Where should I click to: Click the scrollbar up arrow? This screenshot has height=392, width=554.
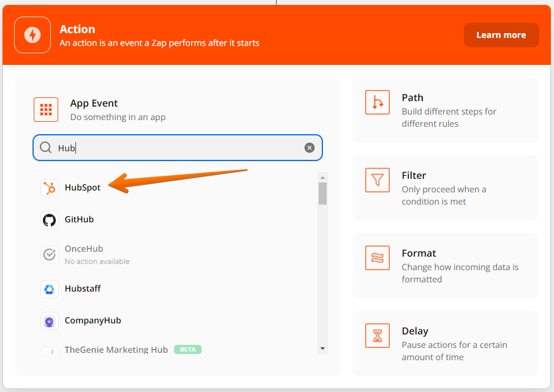click(x=322, y=177)
